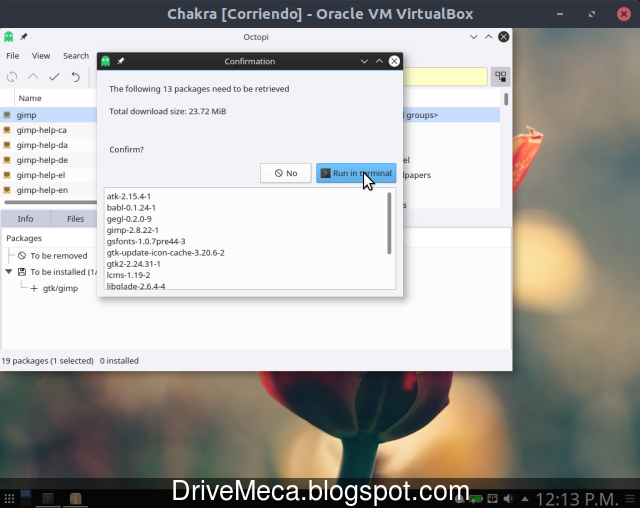640x508 pixels.
Task: Maximize Octopi window with up chevron
Action: click(489, 37)
